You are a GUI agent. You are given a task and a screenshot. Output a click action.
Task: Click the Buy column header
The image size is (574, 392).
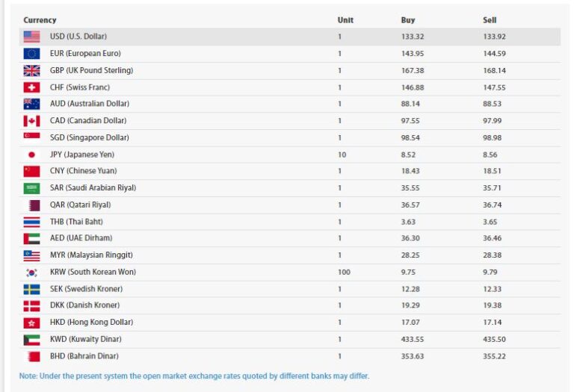407,20
